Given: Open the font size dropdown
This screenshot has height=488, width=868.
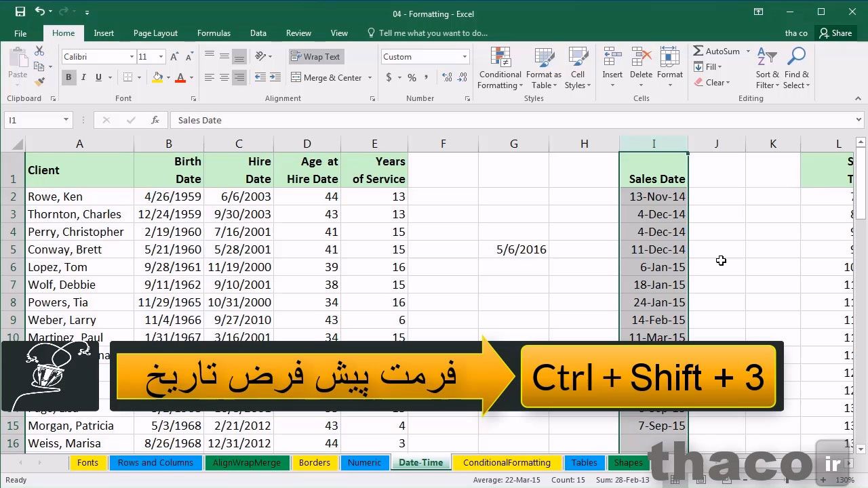Looking at the screenshot, I should [161, 57].
